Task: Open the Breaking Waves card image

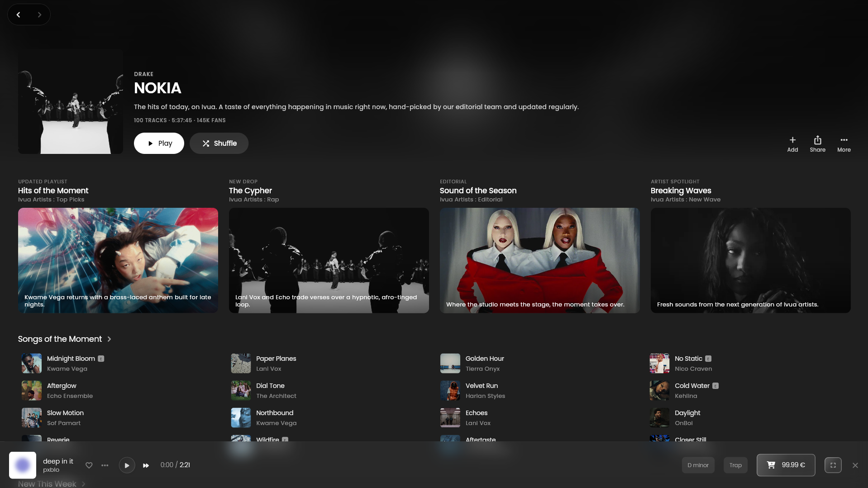Action: pos(751,260)
